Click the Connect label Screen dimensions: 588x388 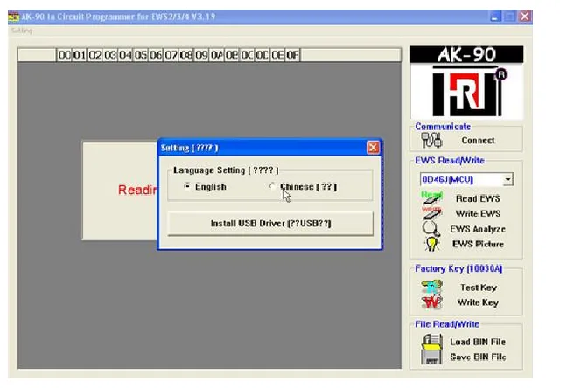click(478, 141)
